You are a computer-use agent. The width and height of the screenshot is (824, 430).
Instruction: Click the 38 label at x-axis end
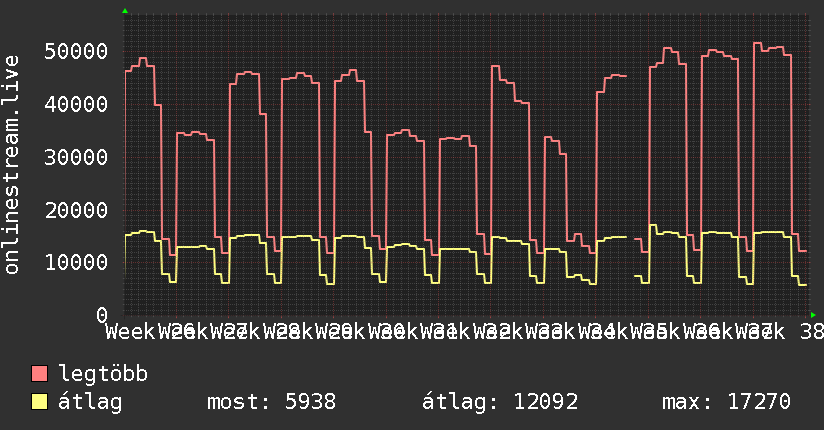[x=811, y=332]
